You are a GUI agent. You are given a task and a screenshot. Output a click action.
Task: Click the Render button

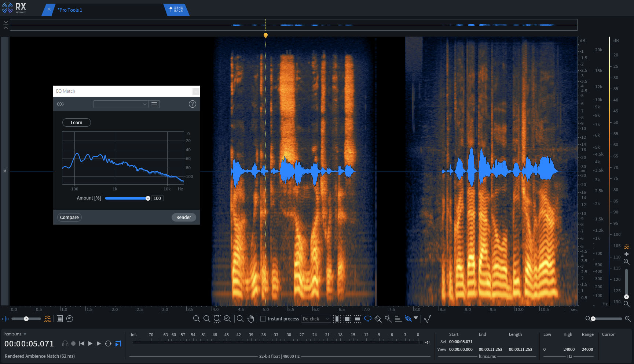(184, 218)
